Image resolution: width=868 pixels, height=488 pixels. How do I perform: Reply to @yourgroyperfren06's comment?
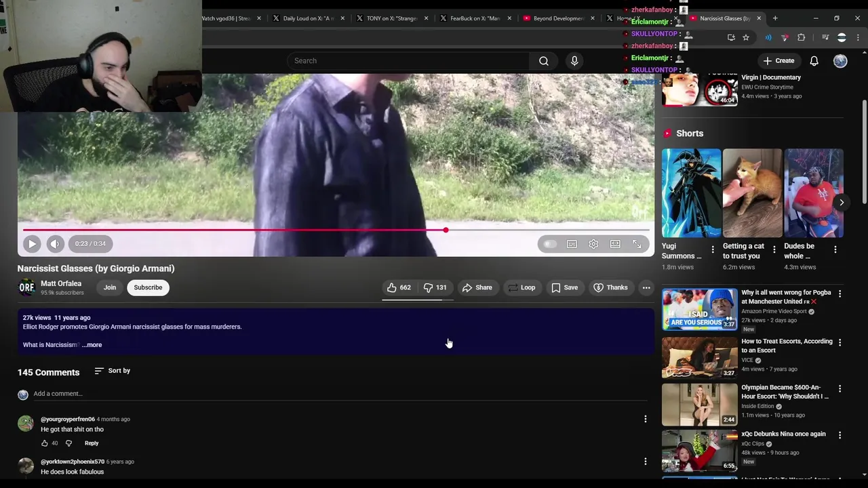tap(92, 443)
